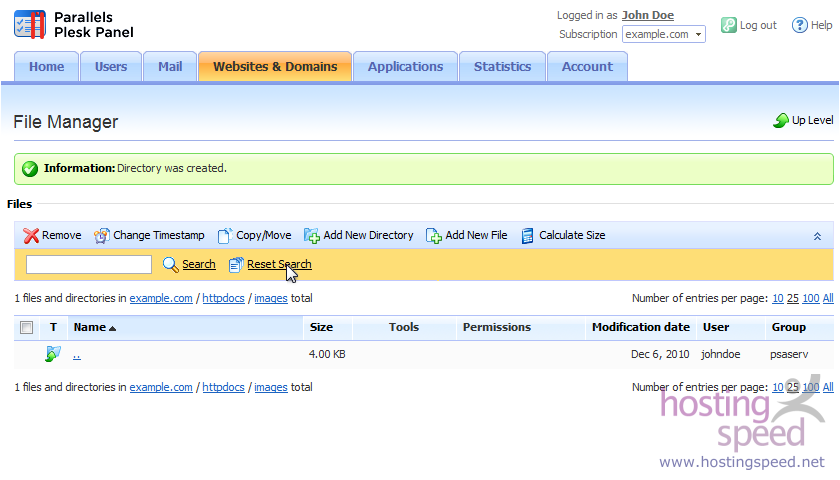The height and width of the screenshot is (480, 840).
Task: Click the Help question mark icon
Action: tap(799, 25)
